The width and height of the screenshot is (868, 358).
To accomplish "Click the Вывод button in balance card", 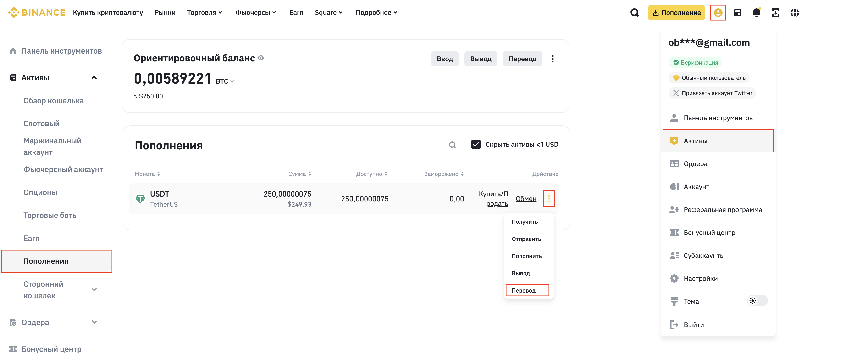I will click(481, 59).
